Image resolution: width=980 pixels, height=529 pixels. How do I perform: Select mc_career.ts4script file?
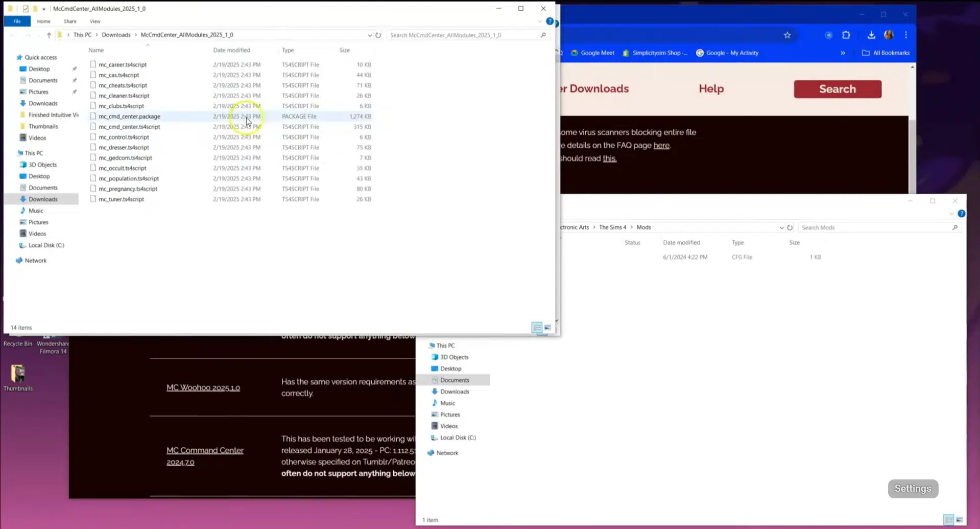click(123, 64)
